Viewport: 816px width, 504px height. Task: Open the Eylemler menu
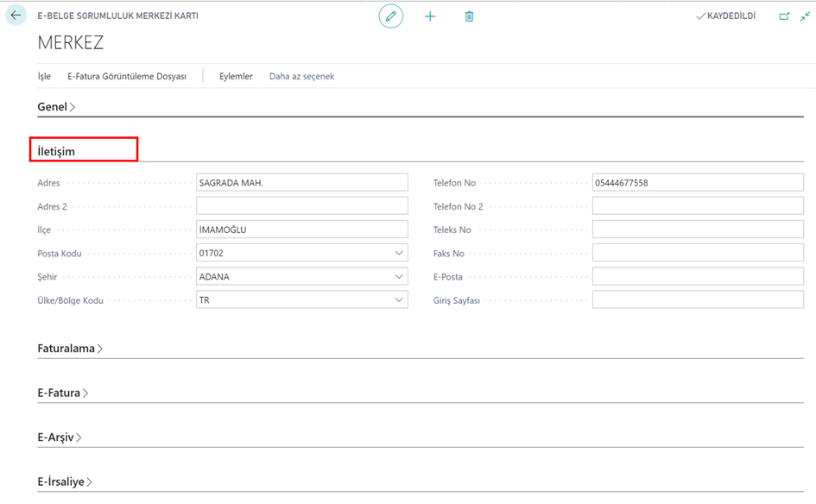click(x=236, y=76)
